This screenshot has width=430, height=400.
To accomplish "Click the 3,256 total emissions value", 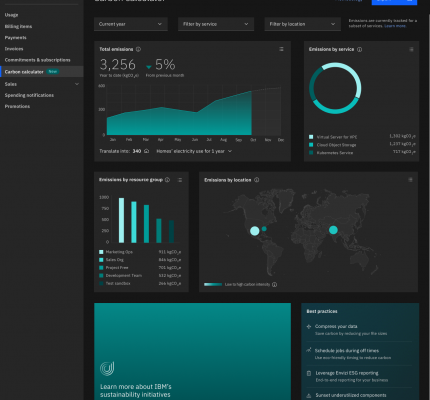I will pyautogui.click(x=118, y=65).
